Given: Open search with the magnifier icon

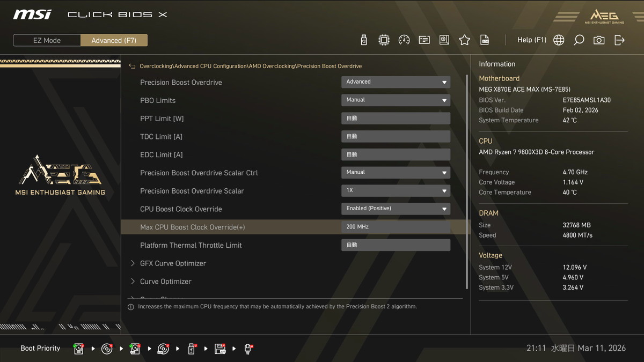Looking at the screenshot, I should click(579, 40).
